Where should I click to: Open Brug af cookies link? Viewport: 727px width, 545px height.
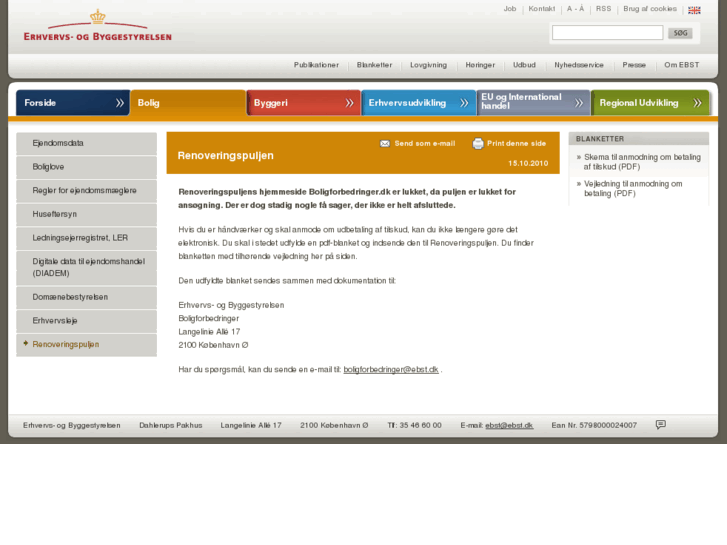click(650, 9)
